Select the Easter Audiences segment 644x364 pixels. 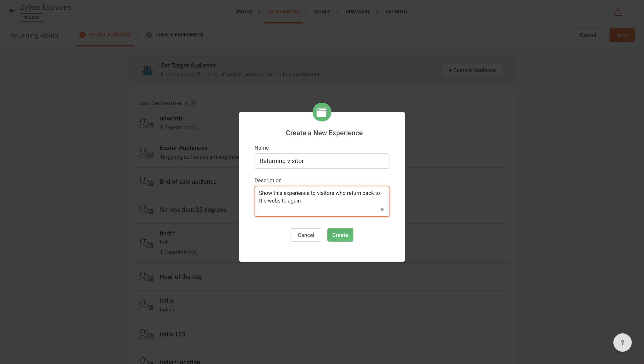[x=322, y=152]
